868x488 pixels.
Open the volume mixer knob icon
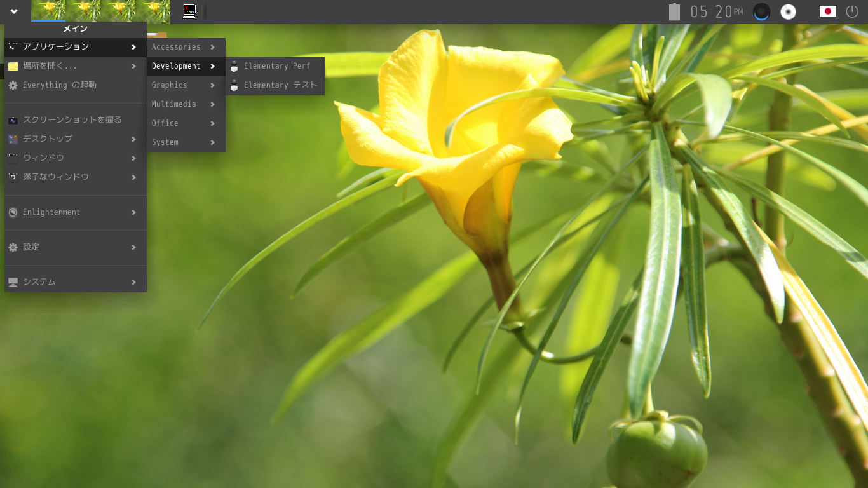tap(761, 11)
